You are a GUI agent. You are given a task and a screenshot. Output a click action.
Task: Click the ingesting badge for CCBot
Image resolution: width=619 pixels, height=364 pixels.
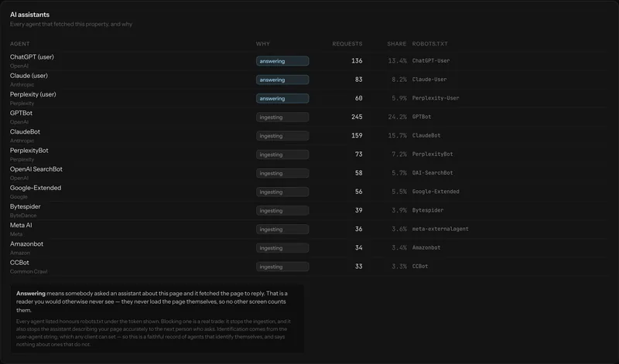(282, 267)
